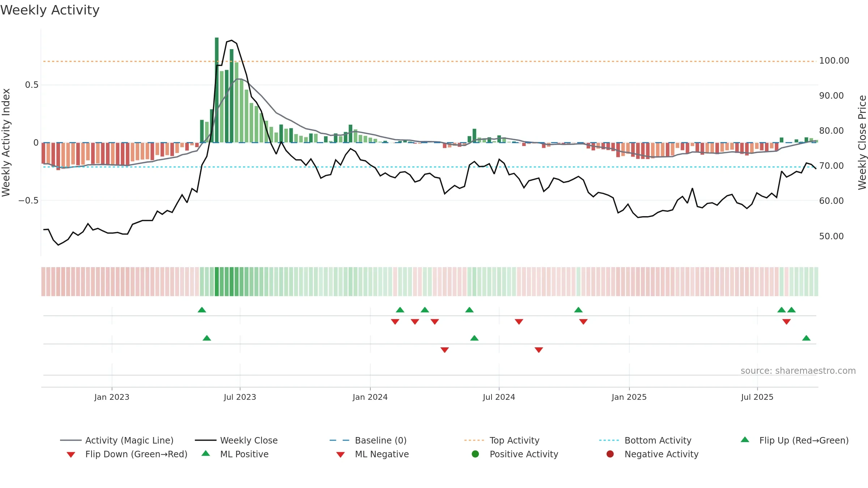Toggle Baseline (0) legend entry

click(x=368, y=440)
